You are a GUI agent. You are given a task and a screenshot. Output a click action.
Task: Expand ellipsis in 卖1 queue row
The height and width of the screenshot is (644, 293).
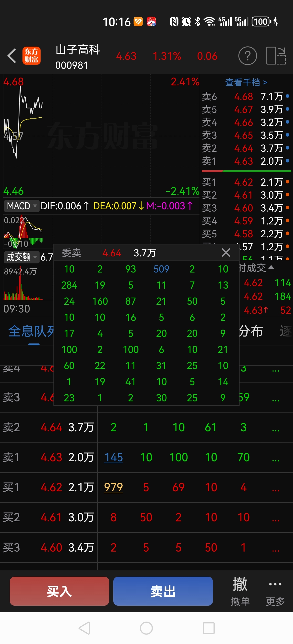(x=275, y=460)
